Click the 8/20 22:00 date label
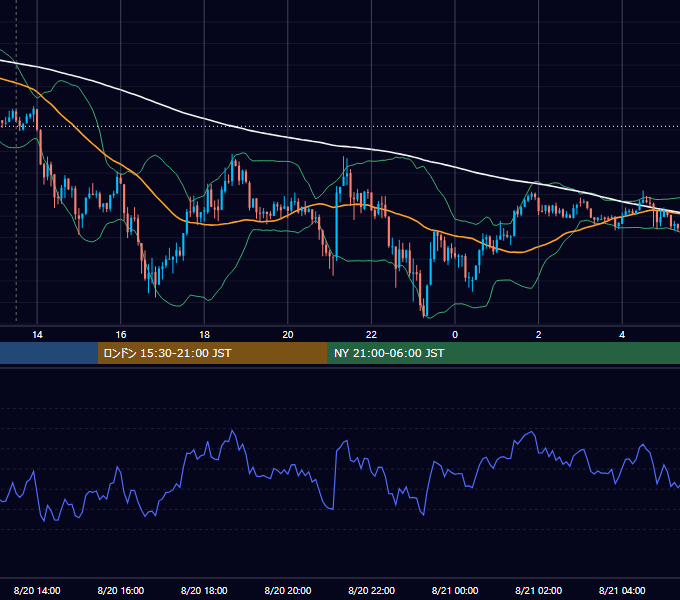 pyautogui.click(x=372, y=590)
